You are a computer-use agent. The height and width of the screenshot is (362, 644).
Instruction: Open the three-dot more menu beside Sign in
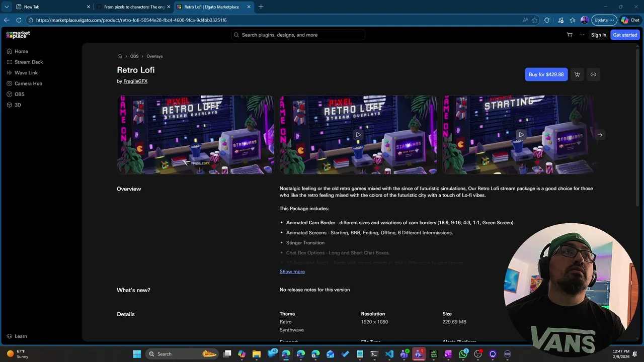582,35
